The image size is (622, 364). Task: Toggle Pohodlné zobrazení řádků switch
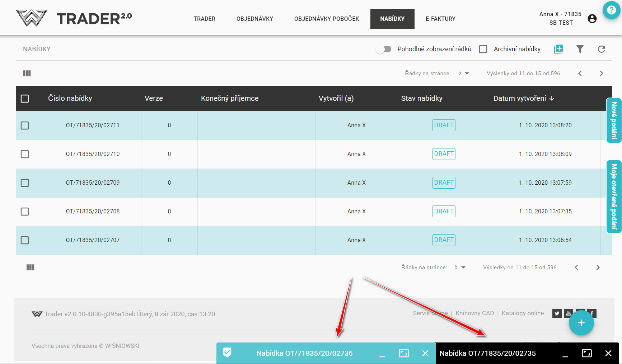(384, 49)
